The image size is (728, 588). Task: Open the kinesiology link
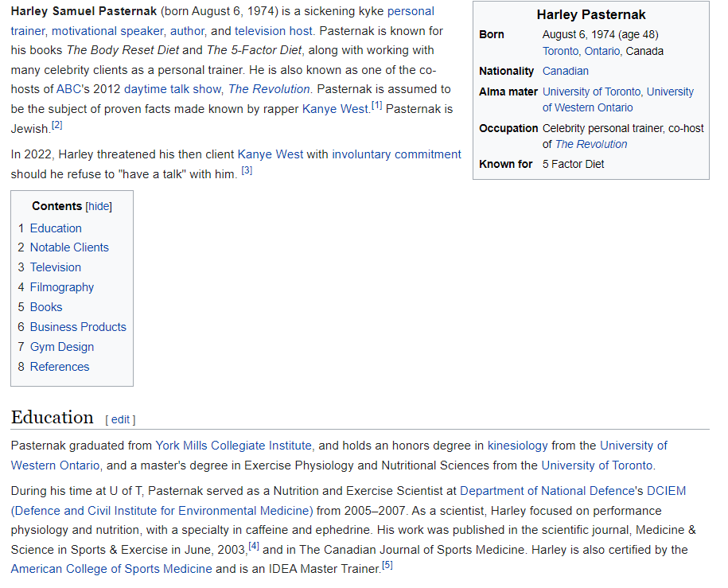point(517,446)
